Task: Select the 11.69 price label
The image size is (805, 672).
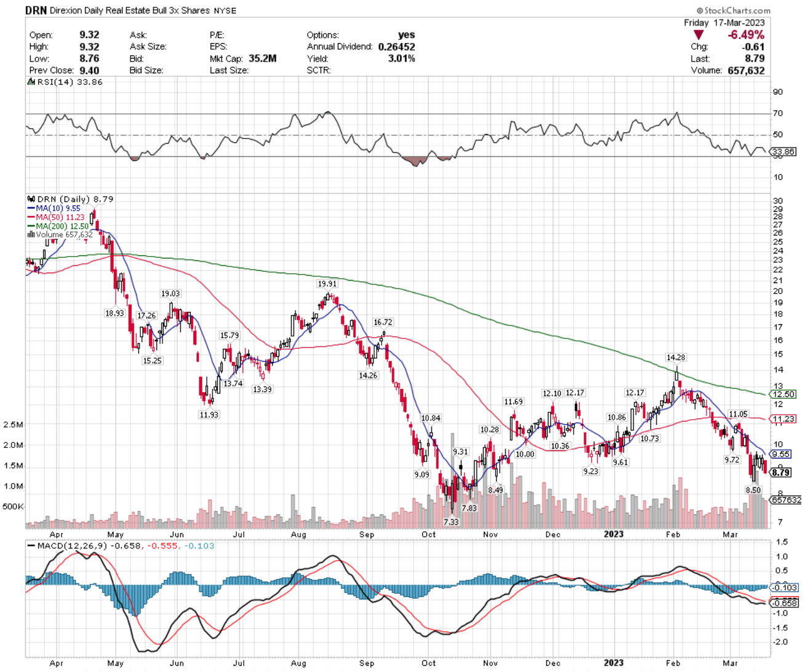Action: click(x=513, y=402)
